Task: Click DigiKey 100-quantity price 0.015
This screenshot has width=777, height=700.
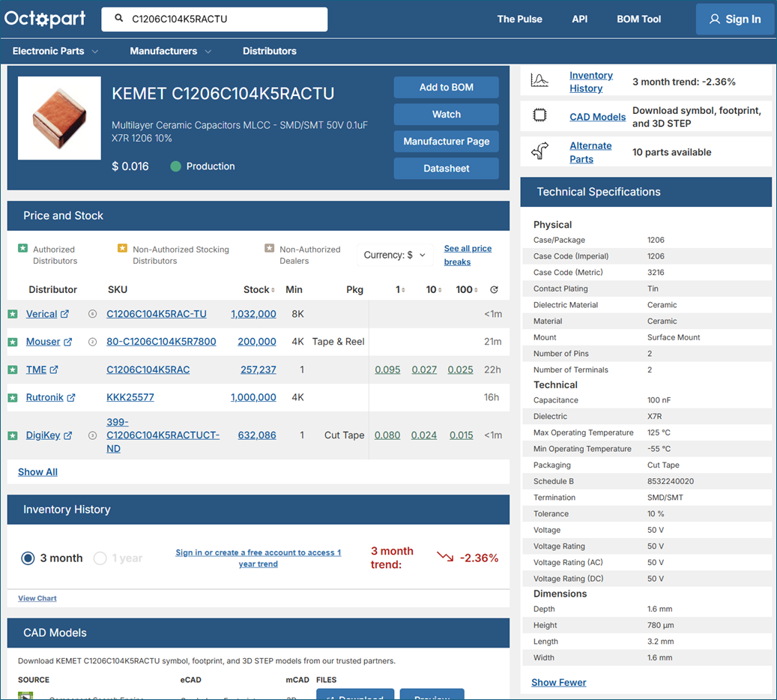Action: [462, 435]
